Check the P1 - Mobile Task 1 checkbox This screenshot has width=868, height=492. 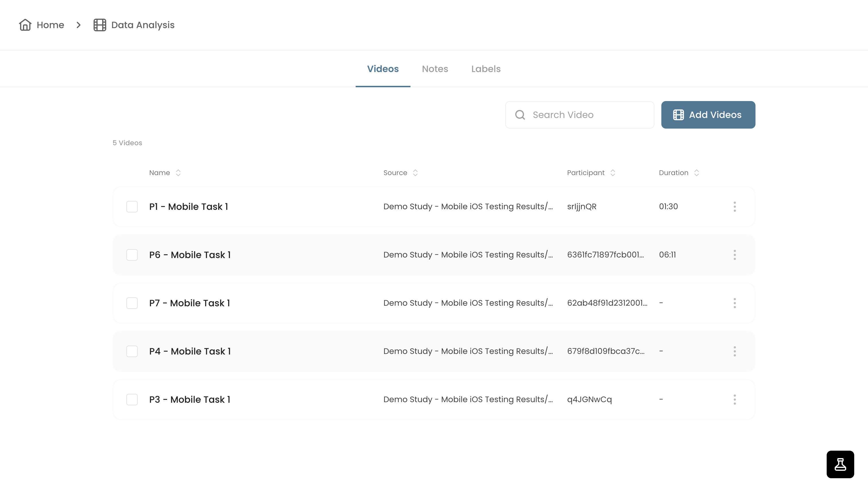tap(132, 206)
